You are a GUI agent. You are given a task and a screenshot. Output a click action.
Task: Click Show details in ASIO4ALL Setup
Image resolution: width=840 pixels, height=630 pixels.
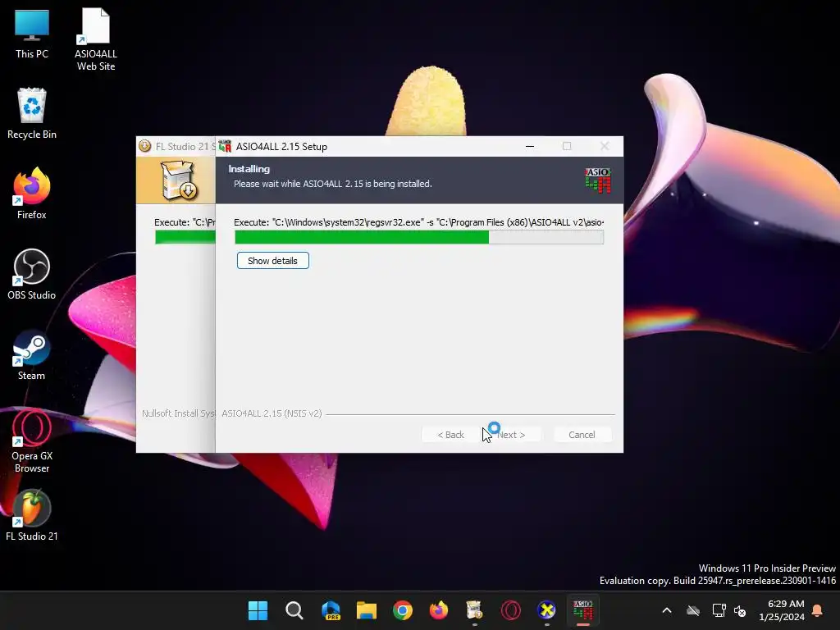pos(272,261)
